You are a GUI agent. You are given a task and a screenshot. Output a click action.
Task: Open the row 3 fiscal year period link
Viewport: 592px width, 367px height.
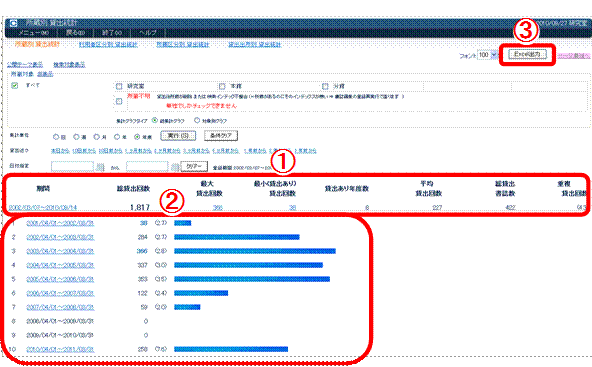[x=60, y=251]
